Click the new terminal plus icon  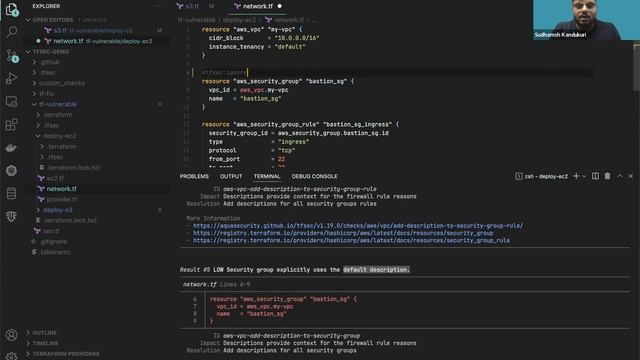[576, 176]
